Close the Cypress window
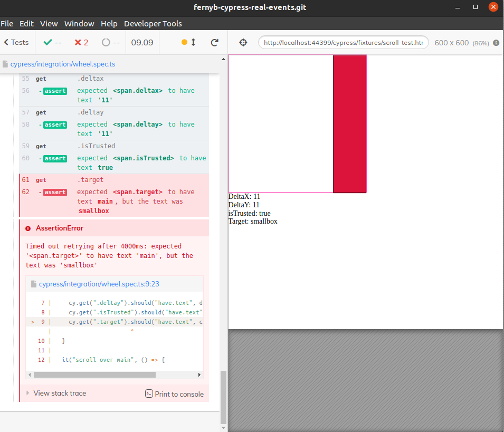This screenshot has width=504, height=432. (x=493, y=7)
